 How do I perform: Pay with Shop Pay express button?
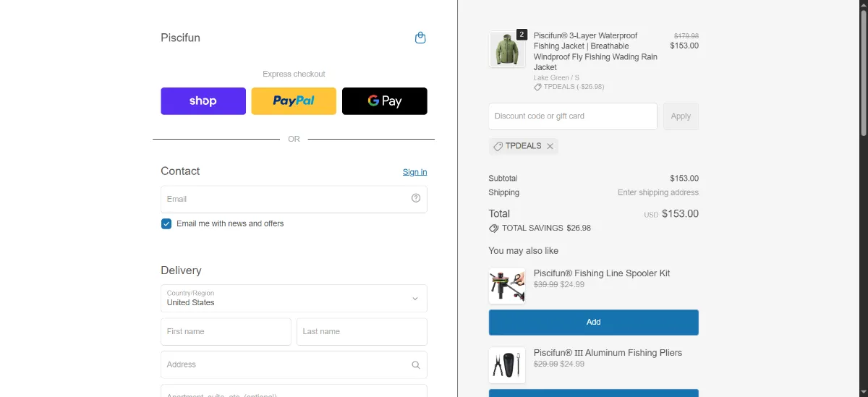click(x=203, y=101)
